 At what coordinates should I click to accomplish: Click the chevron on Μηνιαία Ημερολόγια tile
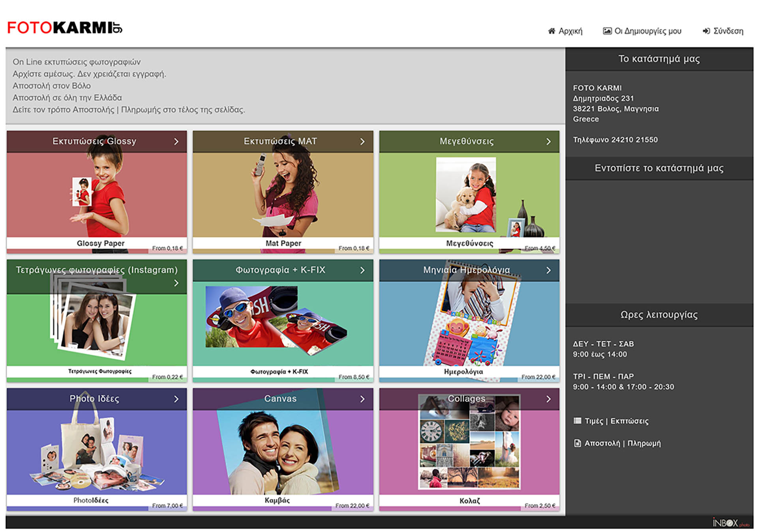pyautogui.click(x=548, y=270)
